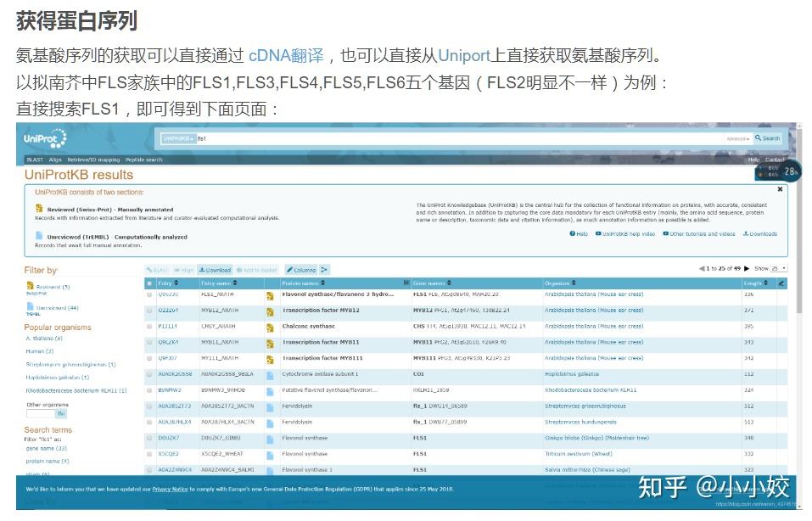812x521 pixels.
Task: Click the edit pencil icon in table header
Action: point(781,283)
